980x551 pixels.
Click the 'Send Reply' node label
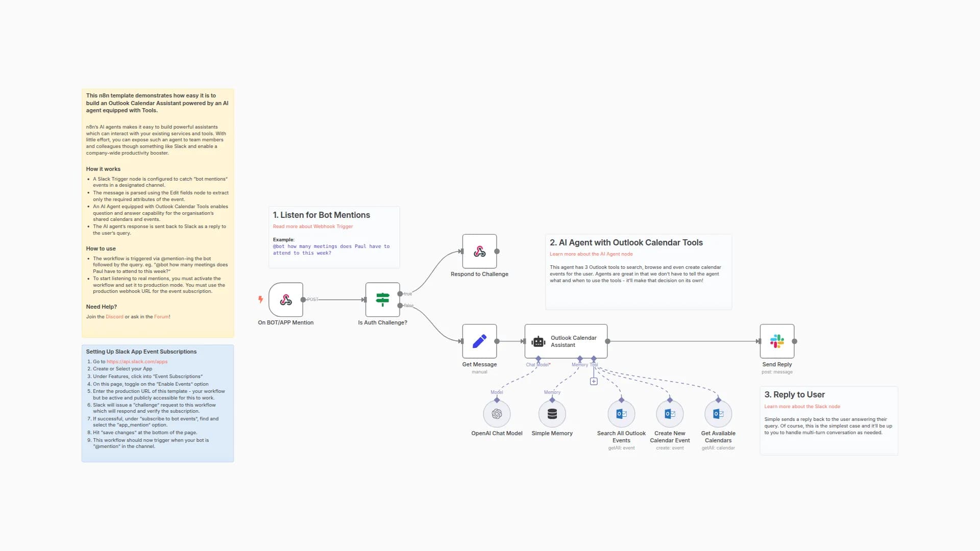tap(777, 364)
